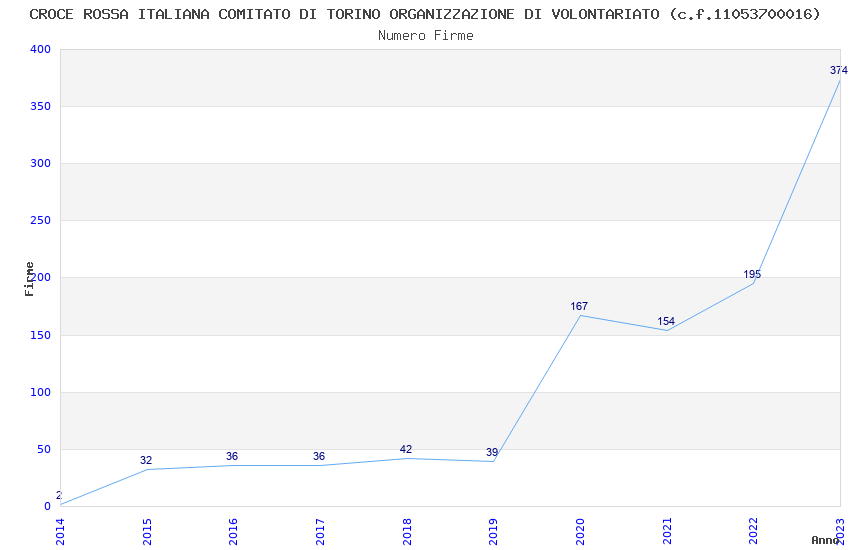Click x-axis year 2022
This screenshot has width=850, height=550.
[x=754, y=532]
